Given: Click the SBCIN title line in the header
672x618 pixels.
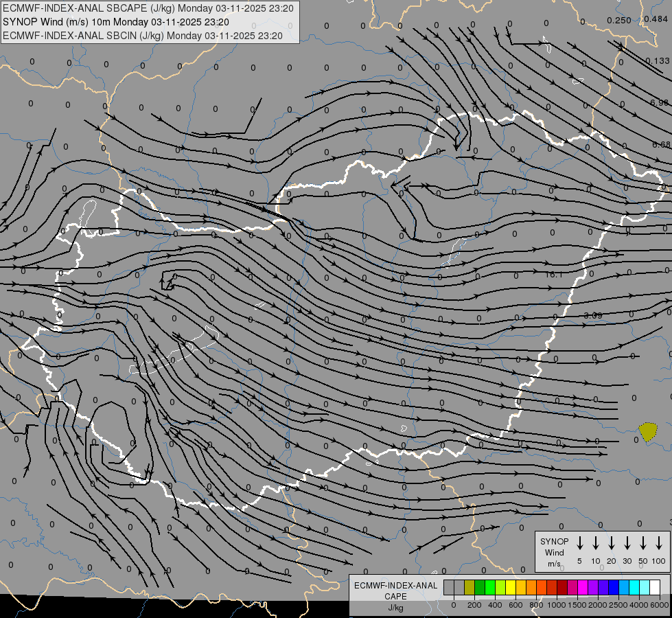Looking at the screenshot, I should 143,36.
